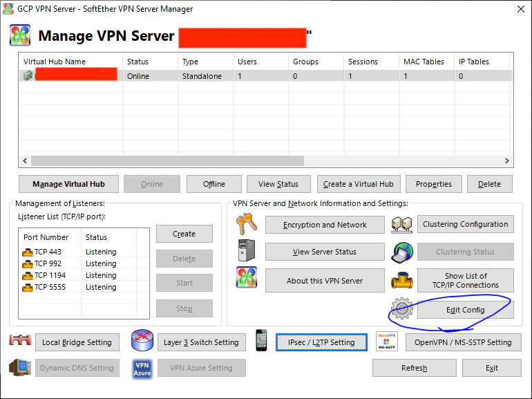Click the Users column header
This screenshot has width=532, height=399.
[260, 62]
